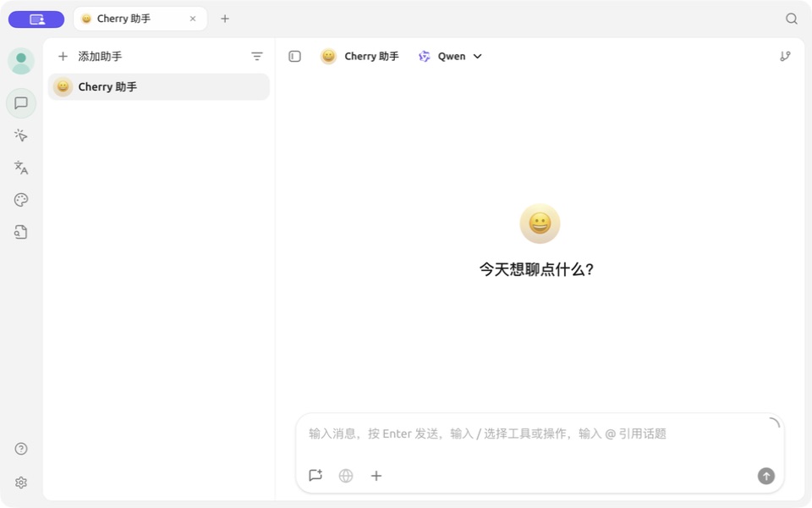Open the user avatar profile
The image size is (812, 508).
pos(21,61)
